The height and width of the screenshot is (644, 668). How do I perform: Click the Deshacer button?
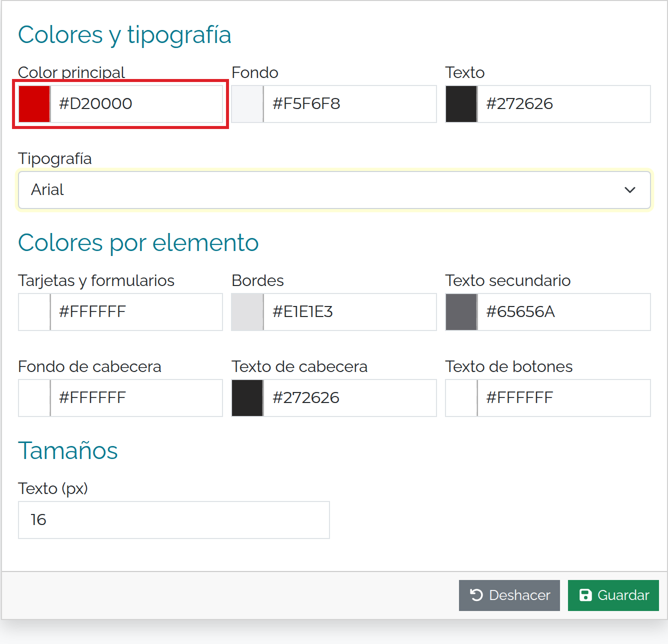point(509,595)
